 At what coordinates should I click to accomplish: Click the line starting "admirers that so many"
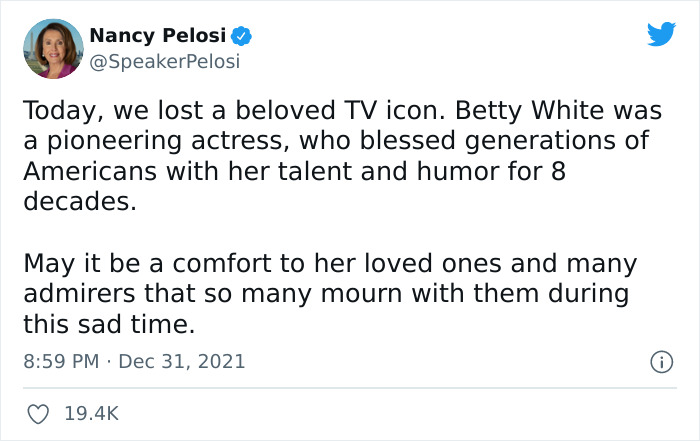coord(325,294)
